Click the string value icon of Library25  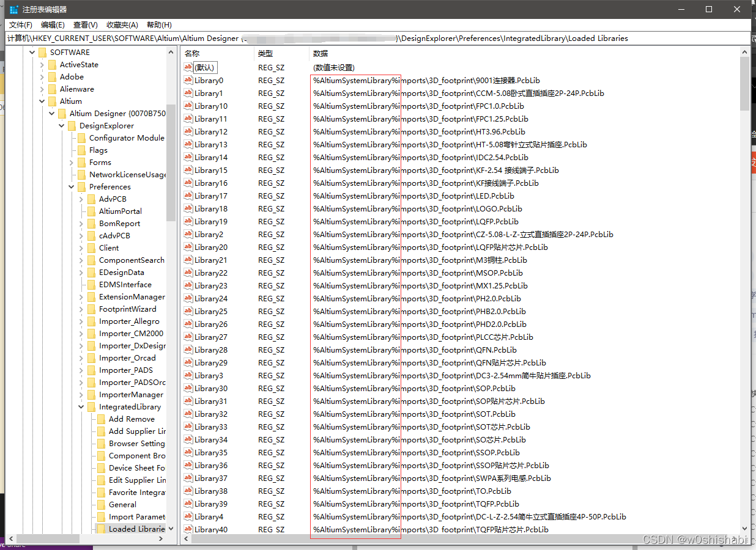188,311
